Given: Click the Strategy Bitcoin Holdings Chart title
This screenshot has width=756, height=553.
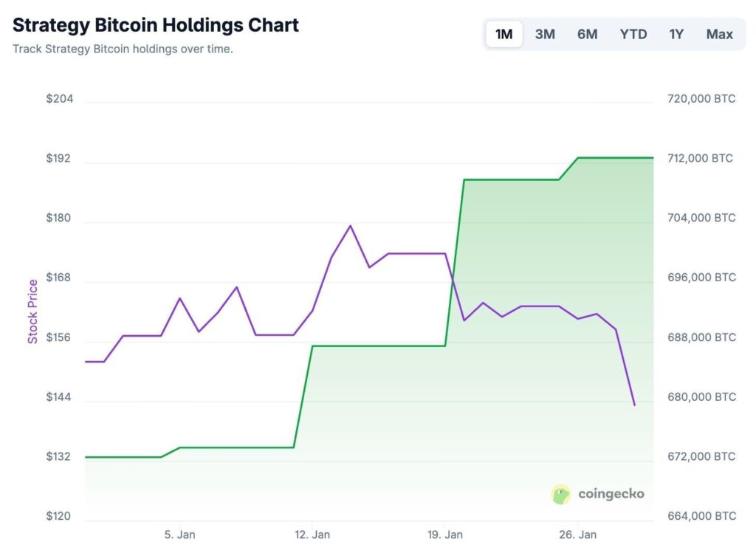Looking at the screenshot, I should pos(156,25).
